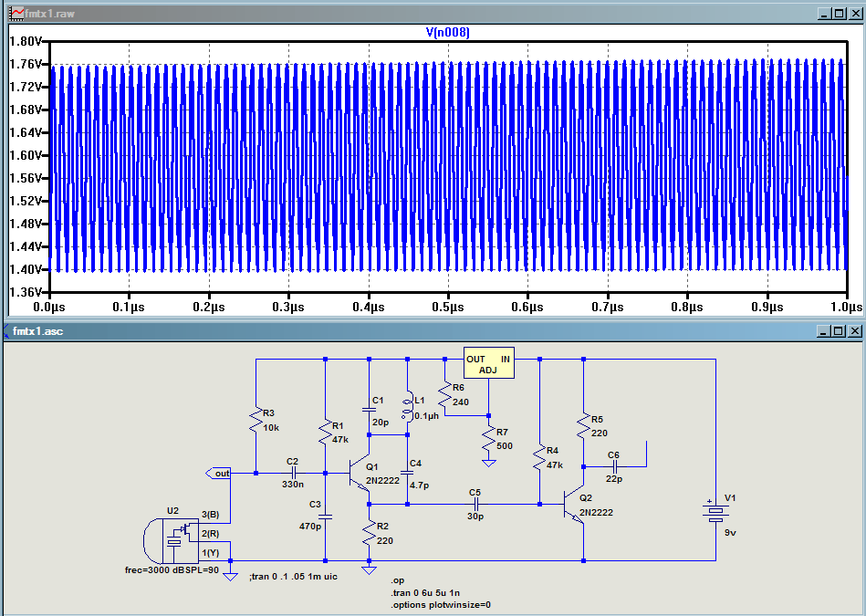
Task: Click the 470p value of C3
Action: (x=310, y=527)
